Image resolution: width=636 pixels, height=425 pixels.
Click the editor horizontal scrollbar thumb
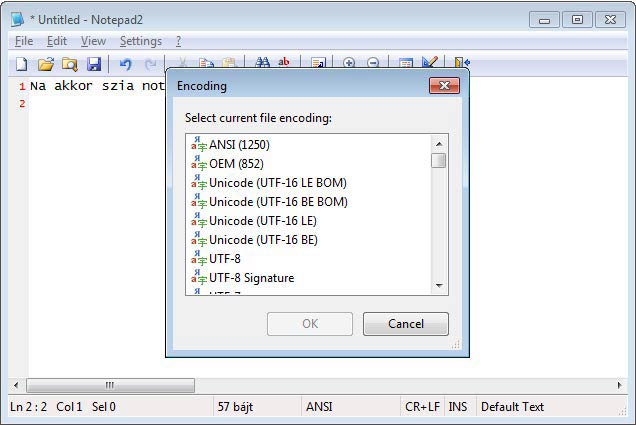point(110,385)
